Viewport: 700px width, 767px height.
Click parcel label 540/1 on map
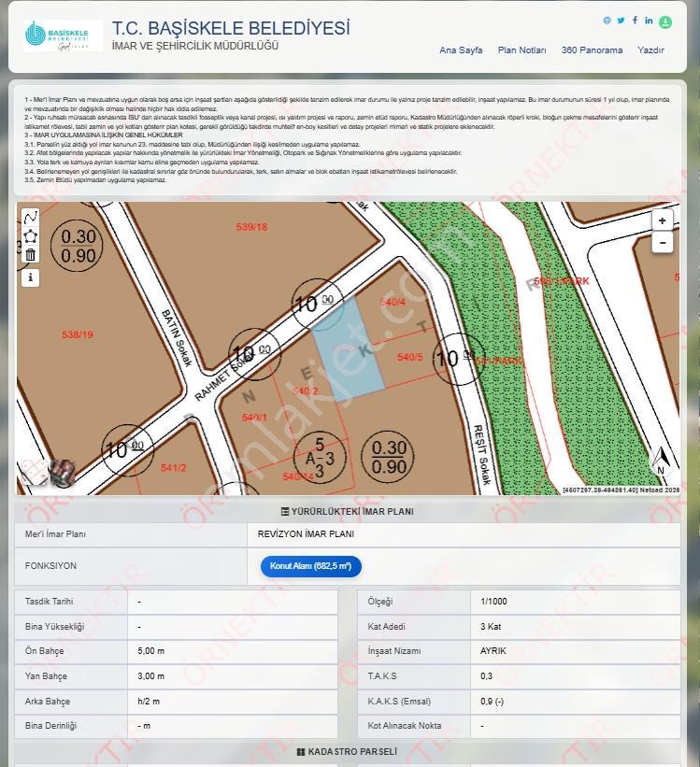(x=254, y=418)
